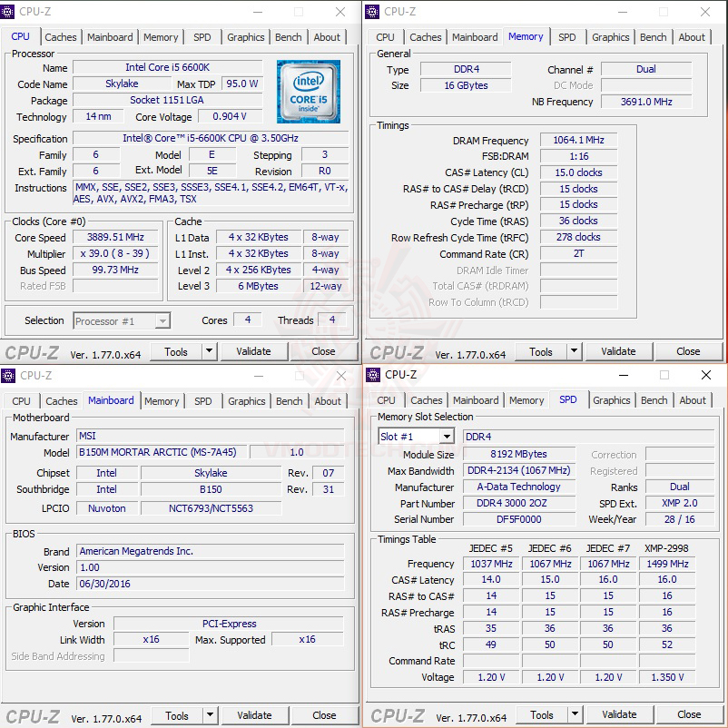This screenshot has height=728, width=728.
Task: Click Validate button in Memory window
Action: pos(618,351)
